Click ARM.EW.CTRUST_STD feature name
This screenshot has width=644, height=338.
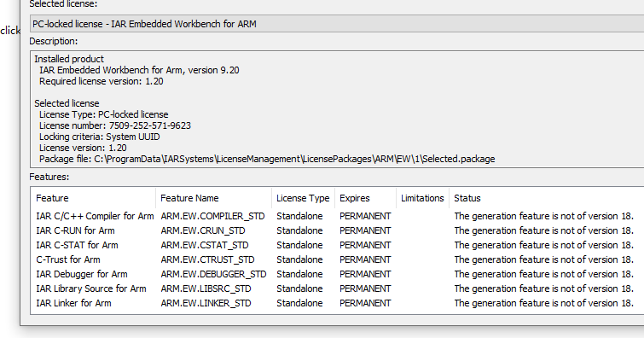click(x=207, y=259)
